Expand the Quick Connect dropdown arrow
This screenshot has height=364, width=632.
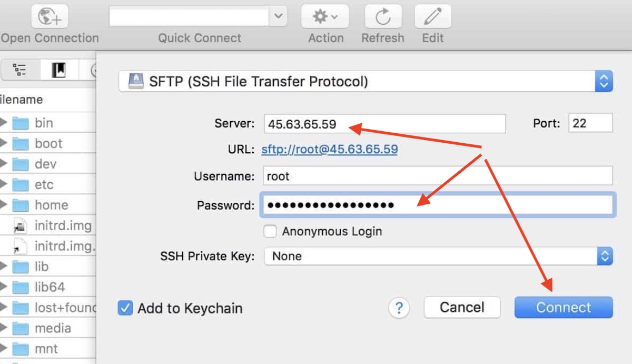[x=278, y=17]
